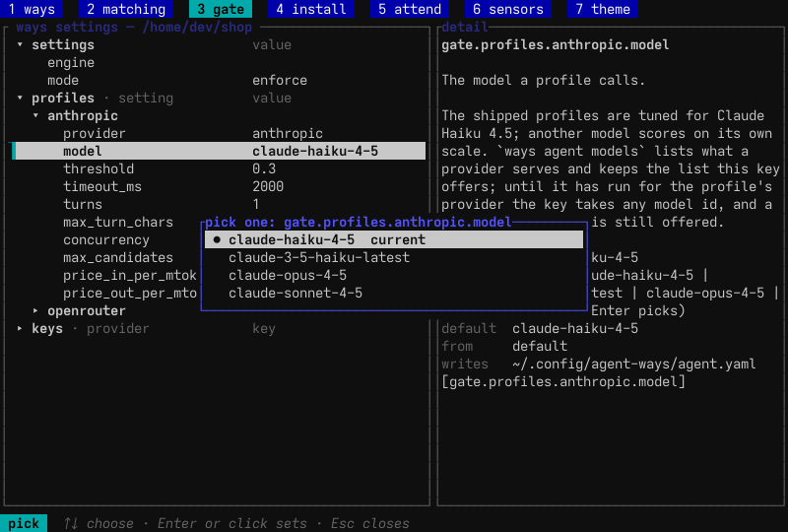Select the price_out_per_mto row
This screenshot has height=532, width=788.
[x=130, y=293]
